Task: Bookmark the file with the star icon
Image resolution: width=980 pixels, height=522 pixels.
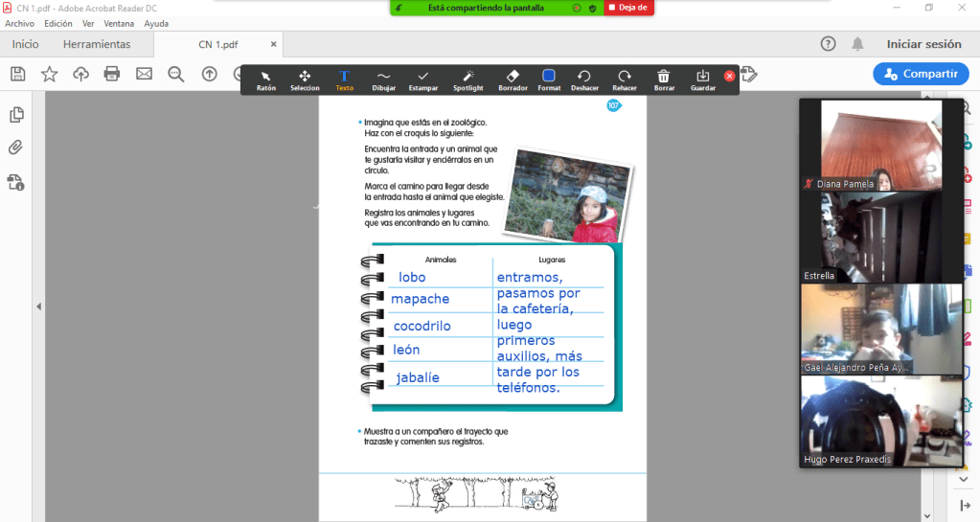Action: (x=49, y=74)
